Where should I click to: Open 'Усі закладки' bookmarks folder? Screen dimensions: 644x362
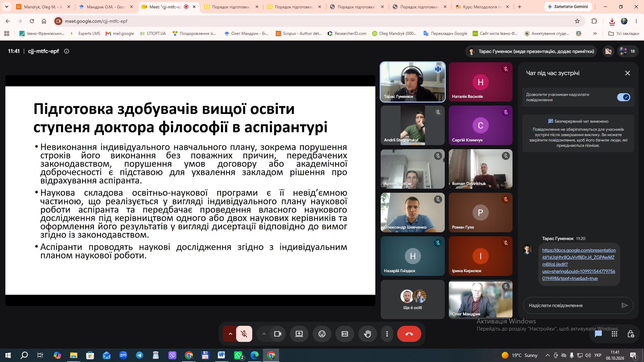tap(624, 34)
